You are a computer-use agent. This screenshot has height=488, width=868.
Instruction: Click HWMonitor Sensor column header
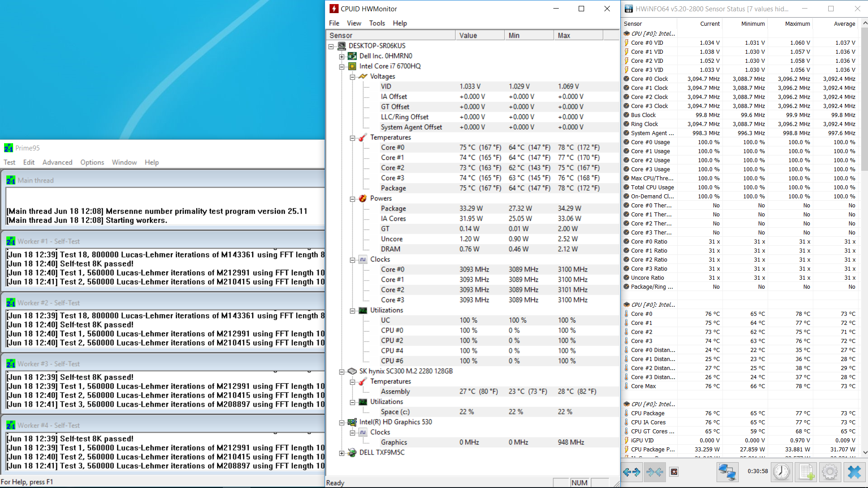(x=391, y=35)
